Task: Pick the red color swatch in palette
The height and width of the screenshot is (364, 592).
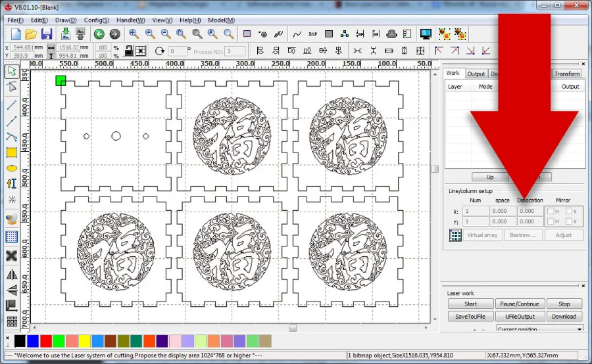Action: click(x=46, y=341)
